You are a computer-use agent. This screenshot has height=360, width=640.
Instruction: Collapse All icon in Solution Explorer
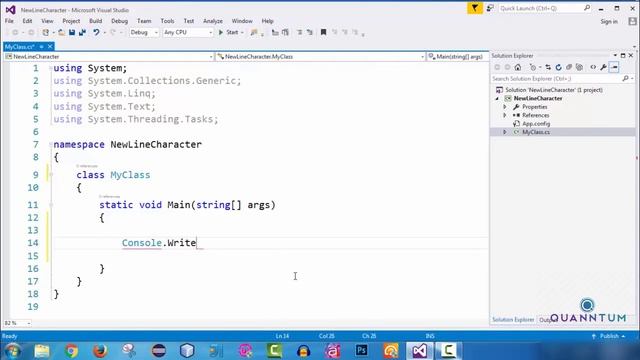point(569,67)
